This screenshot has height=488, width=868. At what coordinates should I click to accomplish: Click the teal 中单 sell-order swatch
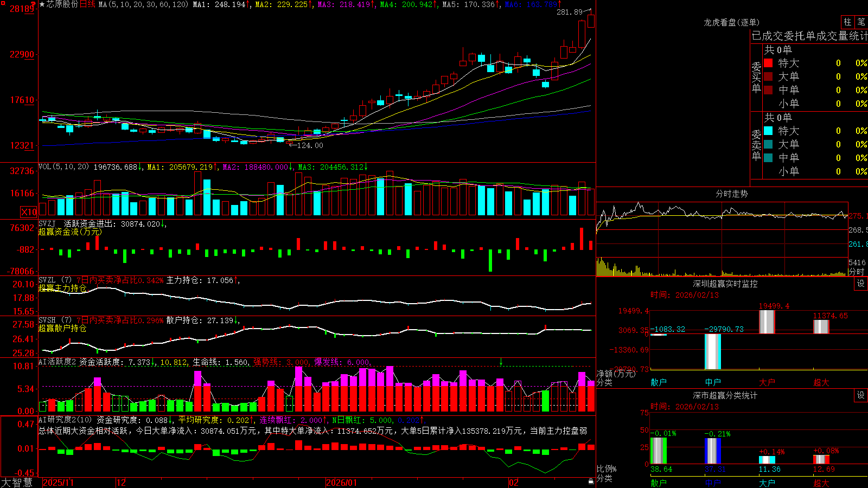click(768, 158)
